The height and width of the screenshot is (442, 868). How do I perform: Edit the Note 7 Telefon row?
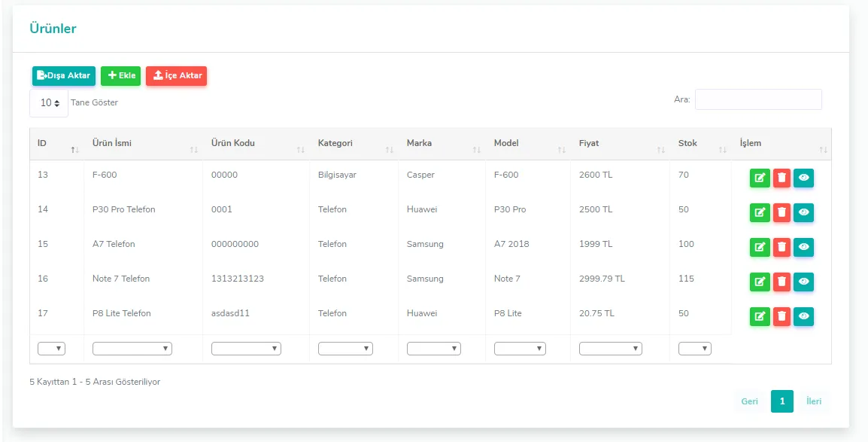pos(760,282)
